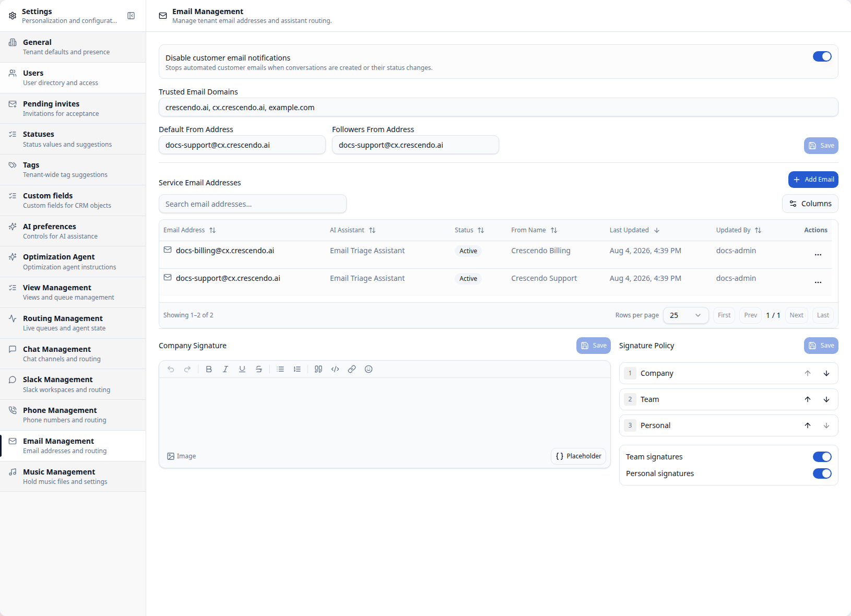This screenshot has width=851, height=616.
Task: Open Optimization Agent section
Action: click(73, 262)
